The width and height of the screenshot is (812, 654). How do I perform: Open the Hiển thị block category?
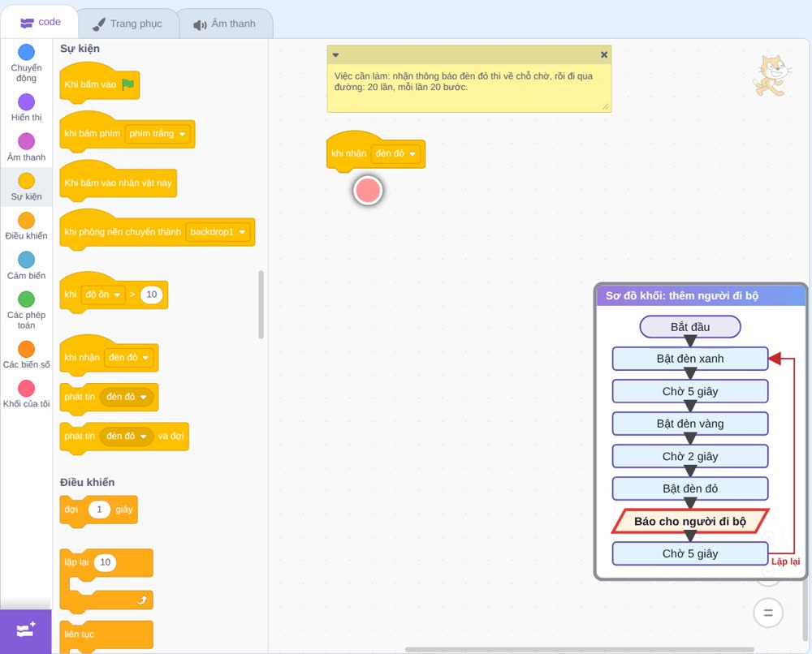pyautogui.click(x=26, y=108)
